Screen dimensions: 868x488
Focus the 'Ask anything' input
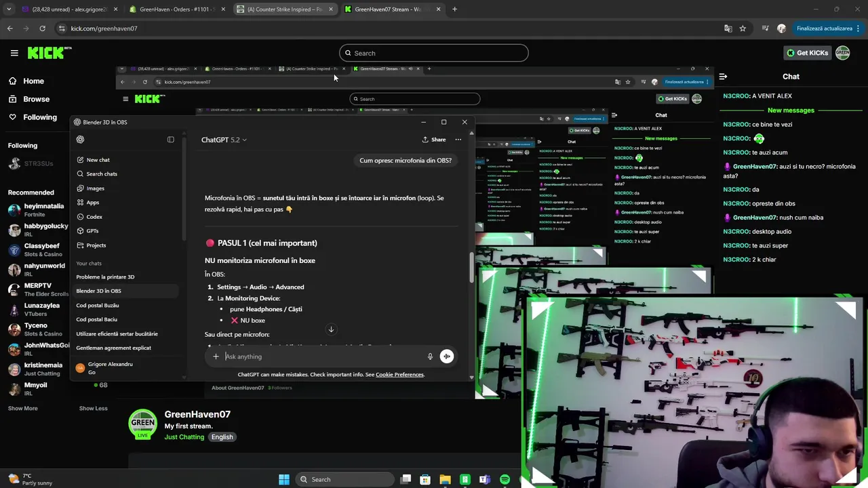[322, 357]
